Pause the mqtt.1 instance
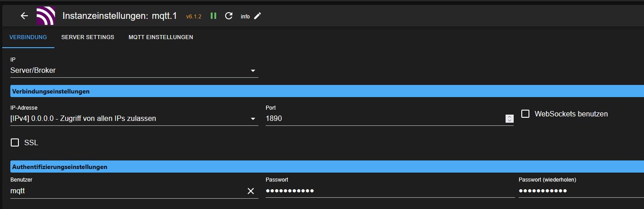This screenshot has width=644, height=209. pyautogui.click(x=213, y=16)
